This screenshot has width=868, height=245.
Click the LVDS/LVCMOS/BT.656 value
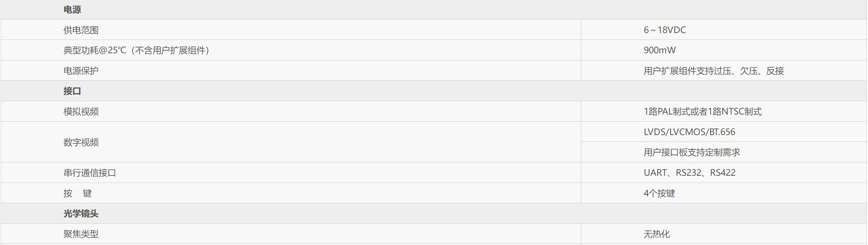(689, 132)
